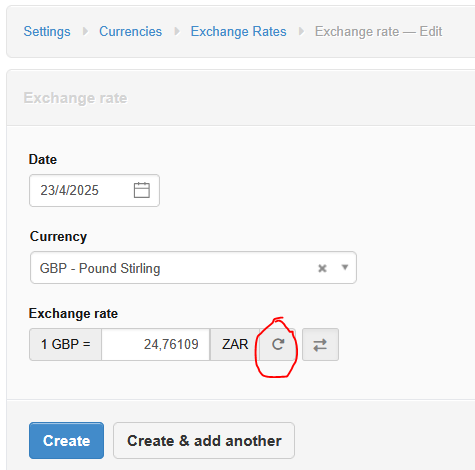The height and width of the screenshot is (470, 475).
Task: Click the blue Create button
Action: (66, 440)
